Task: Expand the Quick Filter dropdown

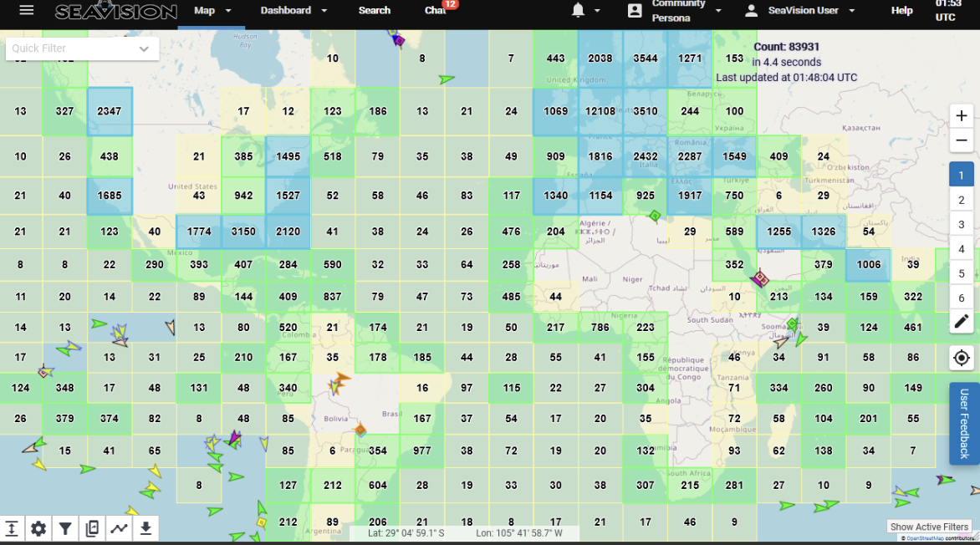Action: pos(144,48)
